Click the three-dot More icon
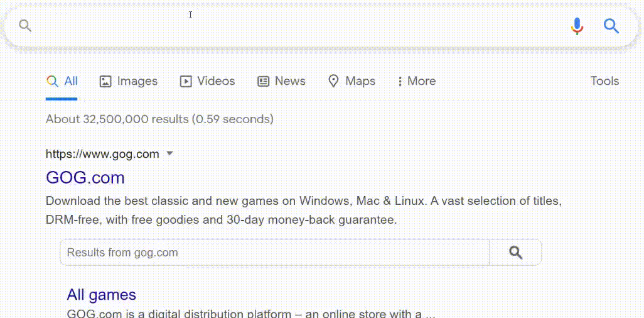Viewport: 644px width, 318px height. pos(400,81)
